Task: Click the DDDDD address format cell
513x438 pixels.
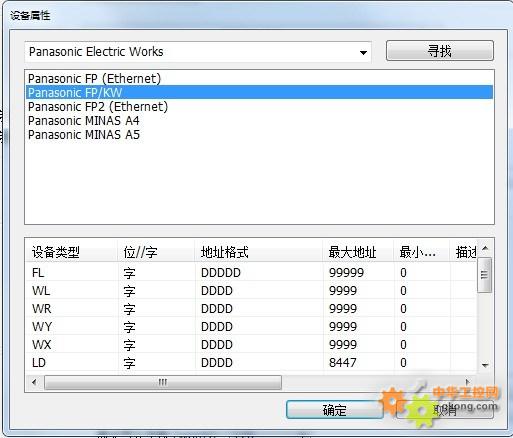Action: 221,273
